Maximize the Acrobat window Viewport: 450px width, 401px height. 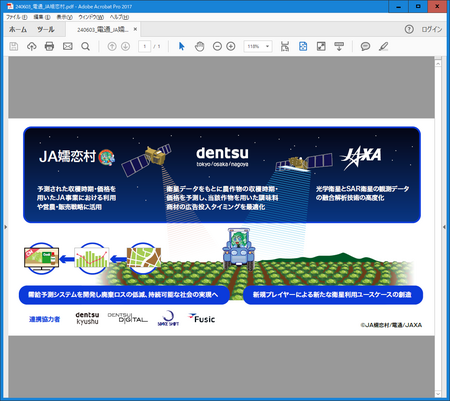[x=418, y=6]
